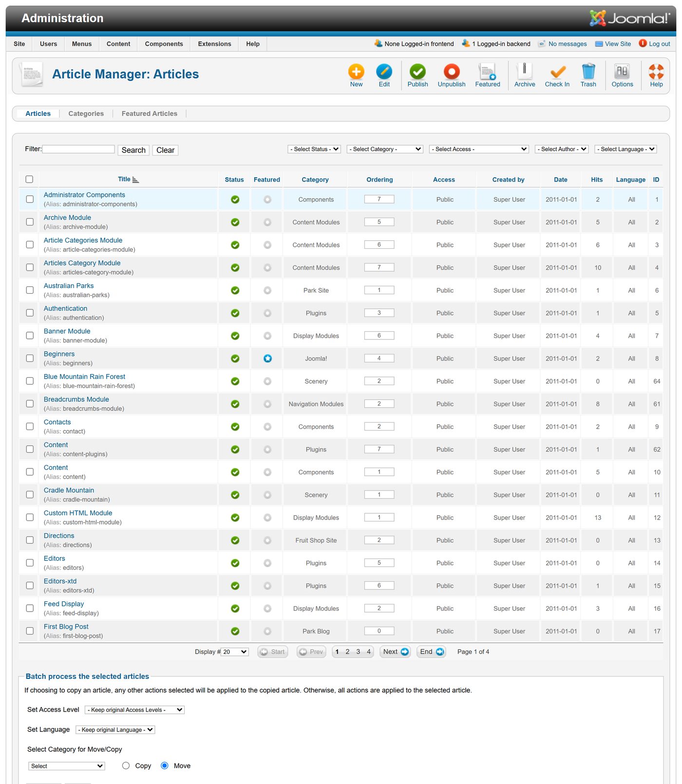Tick the checkbox for Banner Module
Screen dimensions: 682x784
(x=30, y=336)
